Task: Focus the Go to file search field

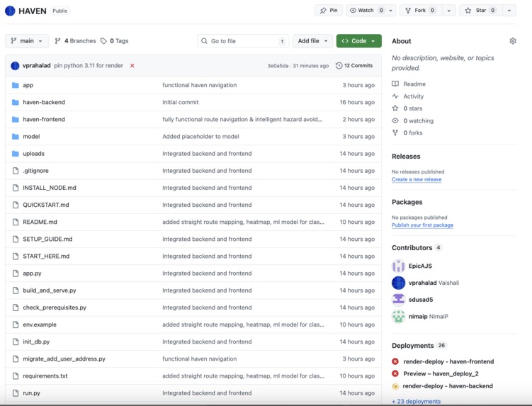Action: click(243, 41)
